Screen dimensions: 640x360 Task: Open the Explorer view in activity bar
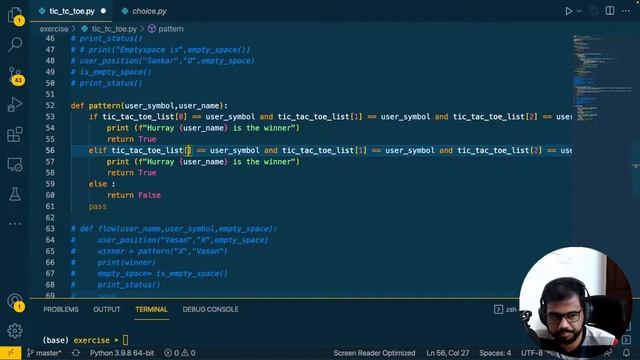[15, 15]
